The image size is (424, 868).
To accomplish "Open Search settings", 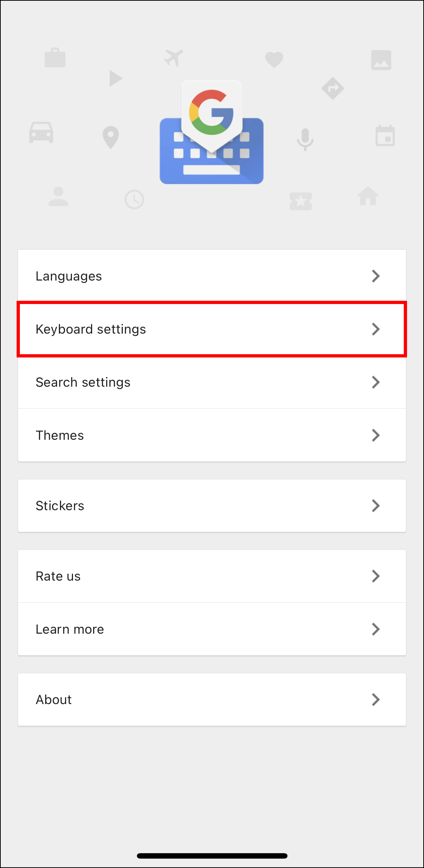I will 212,382.
